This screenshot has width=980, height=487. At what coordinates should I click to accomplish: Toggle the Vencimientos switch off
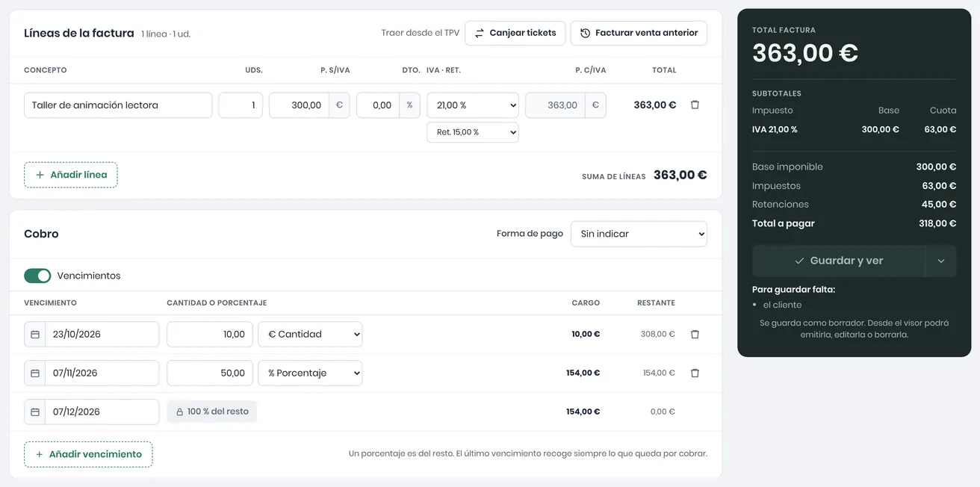pyautogui.click(x=37, y=276)
